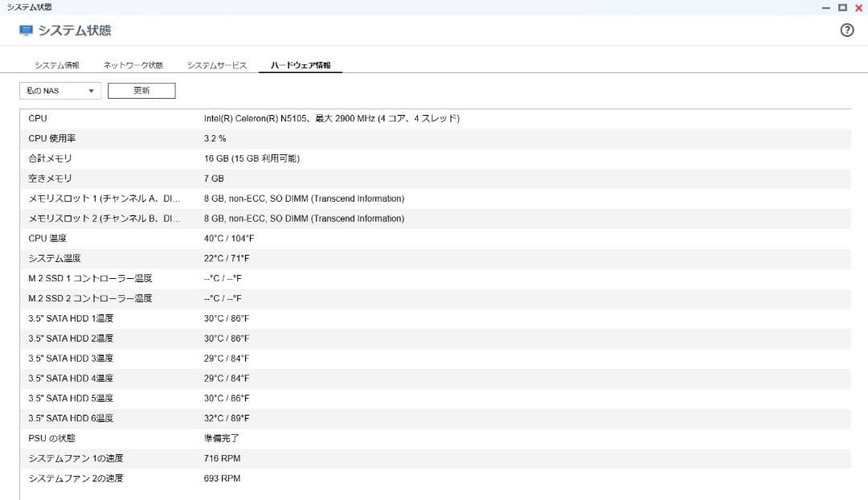Image resolution: width=868 pixels, height=500 pixels.
Task: Click the システム温度 label
Action: (55, 258)
